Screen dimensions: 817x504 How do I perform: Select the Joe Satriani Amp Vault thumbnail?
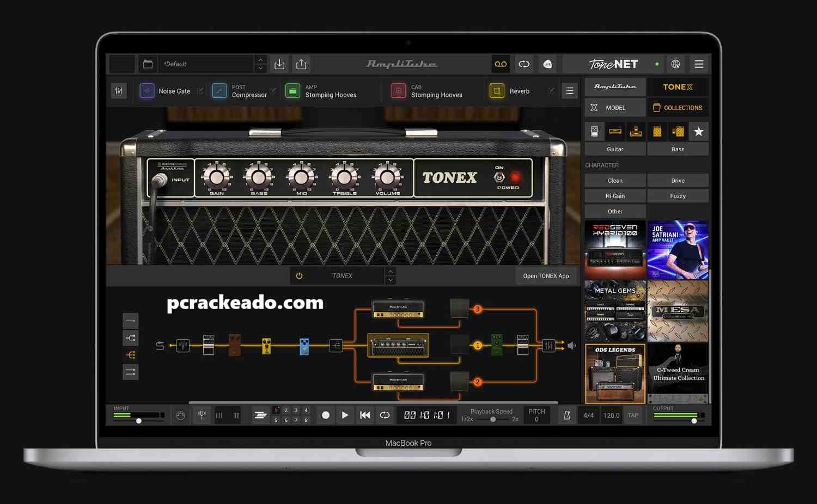point(678,249)
